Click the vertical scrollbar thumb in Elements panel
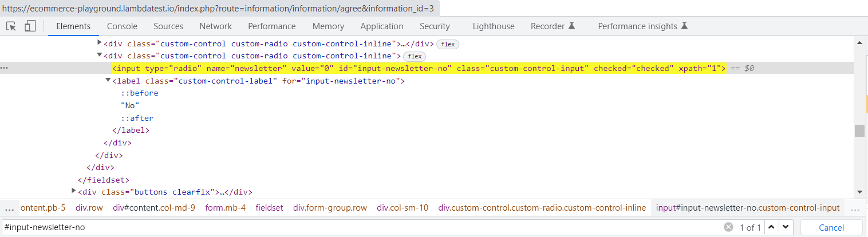The width and height of the screenshot is (868, 237). pyautogui.click(x=859, y=131)
